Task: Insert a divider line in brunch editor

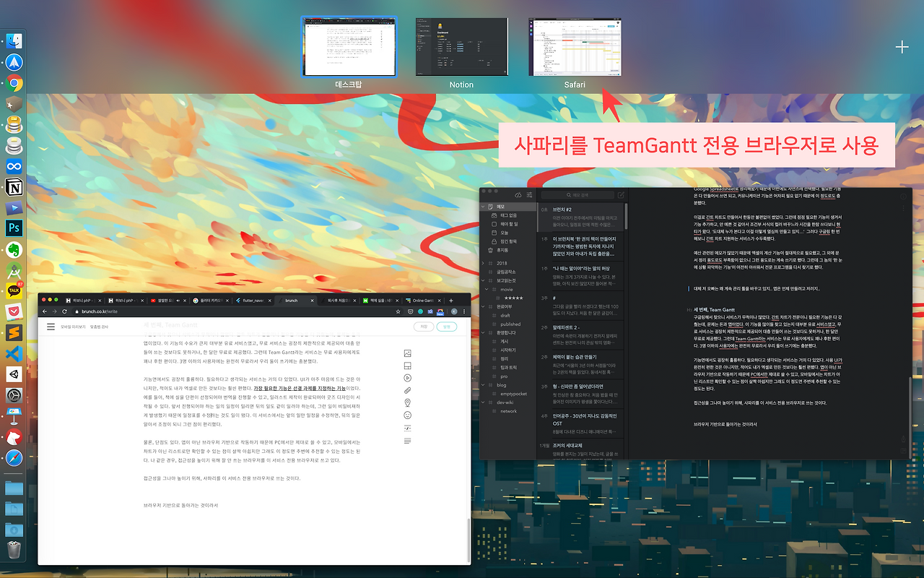Action: [408, 428]
